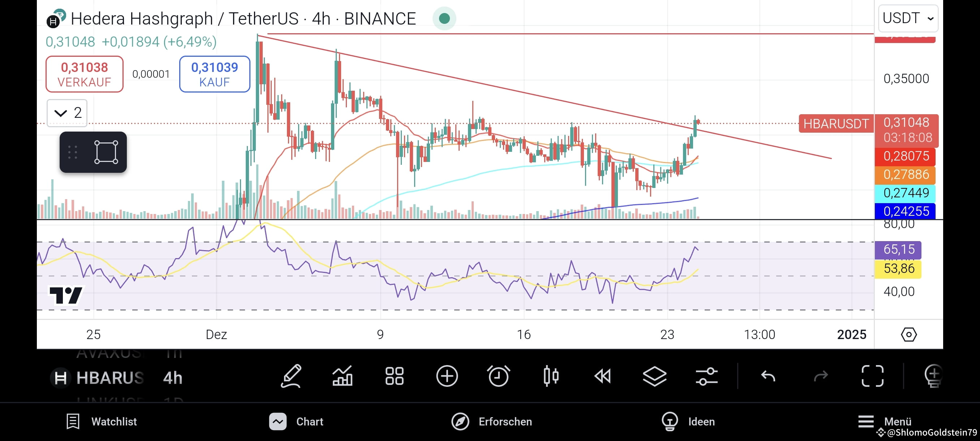Open chart settings with the sliders icon
The height and width of the screenshot is (441, 980).
707,377
